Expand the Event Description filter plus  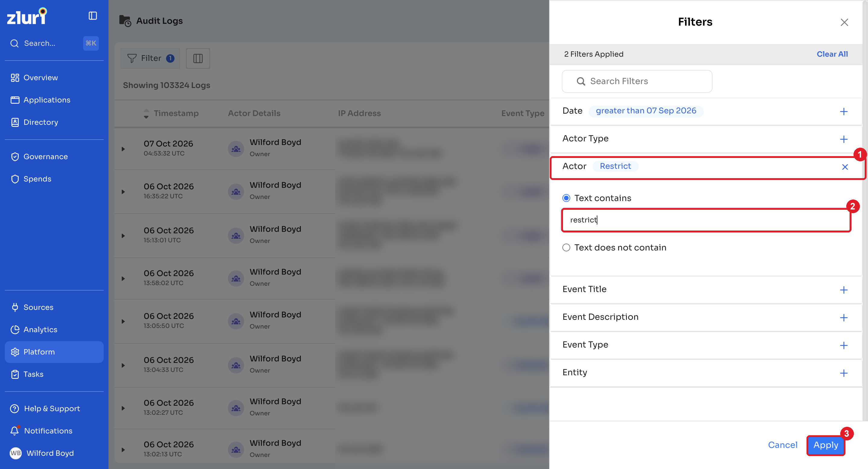coord(843,317)
